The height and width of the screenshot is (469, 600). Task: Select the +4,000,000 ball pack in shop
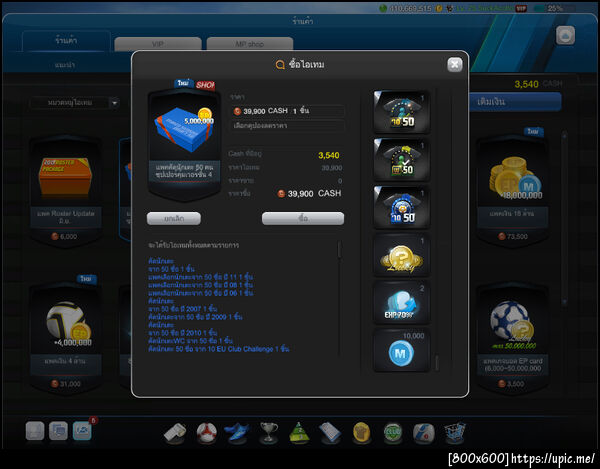[x=65, y=339]
